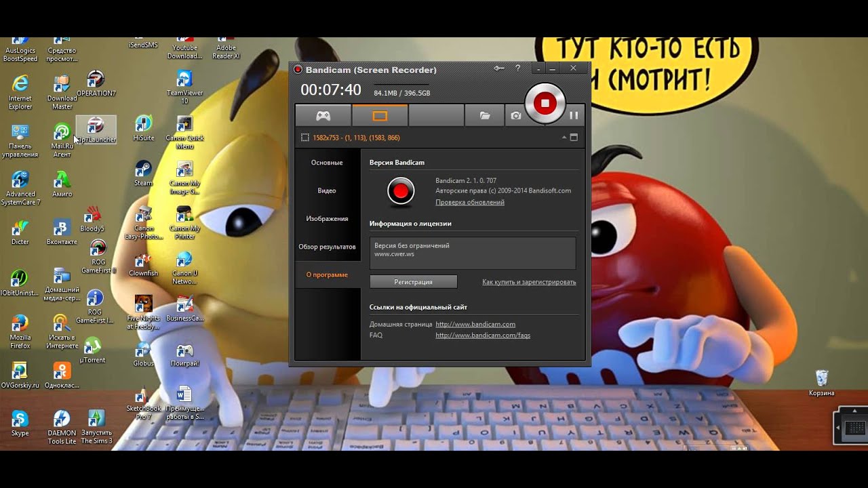868x488 pixels.
Task: Click the recording area size text
Action: 356,138
